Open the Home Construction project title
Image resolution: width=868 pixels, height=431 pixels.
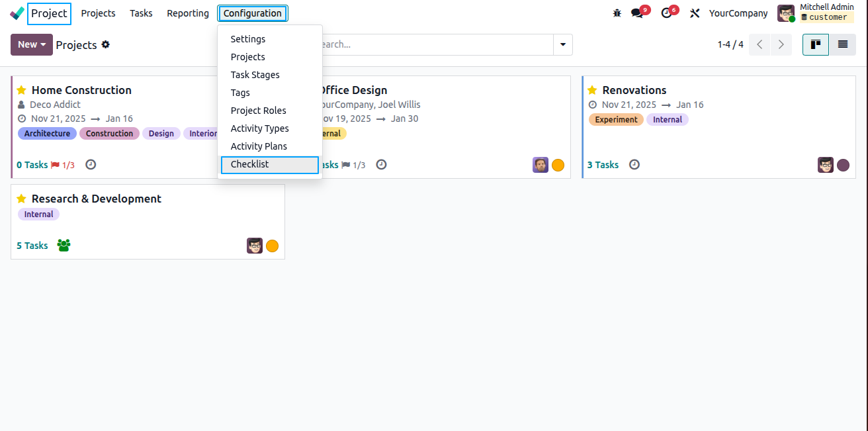point(81,90)
